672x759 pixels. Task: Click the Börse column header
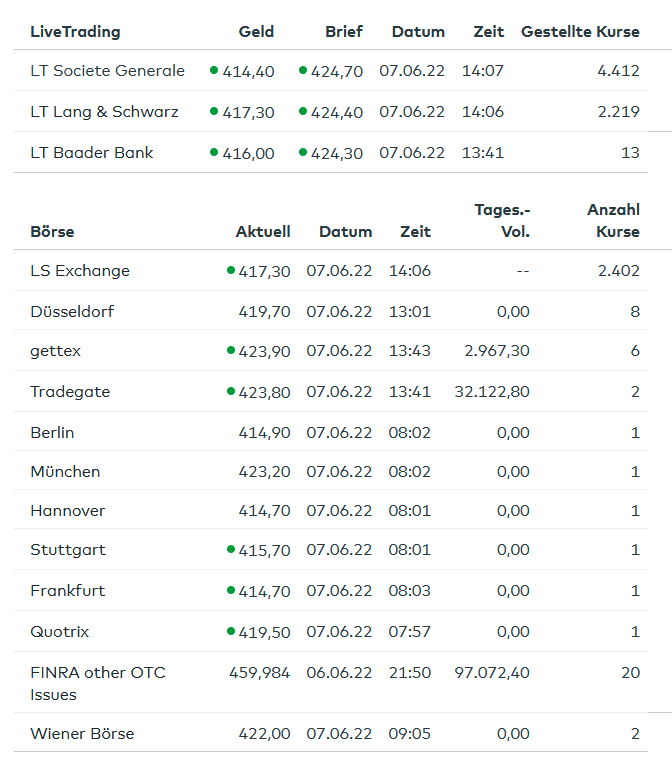pos(52,231)
